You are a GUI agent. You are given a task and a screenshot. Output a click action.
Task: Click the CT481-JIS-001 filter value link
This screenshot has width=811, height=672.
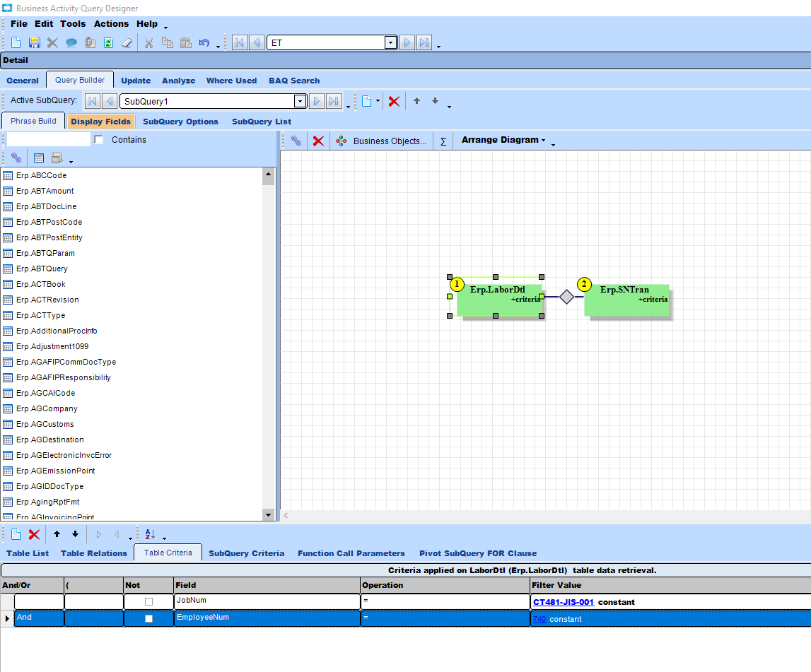click(x=564, y=602)
